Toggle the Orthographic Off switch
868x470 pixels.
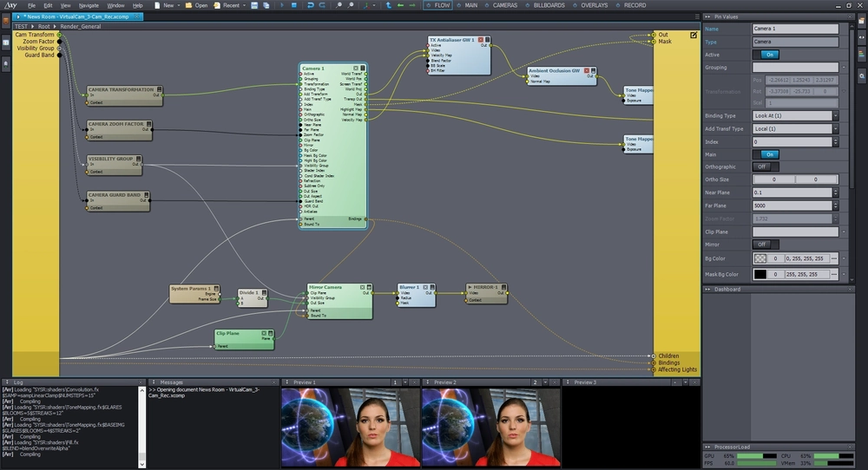(x=766, y=166)
